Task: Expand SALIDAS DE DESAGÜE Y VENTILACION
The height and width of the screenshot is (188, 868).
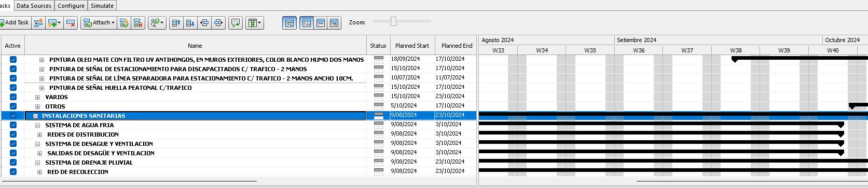Action: [39, 153]
